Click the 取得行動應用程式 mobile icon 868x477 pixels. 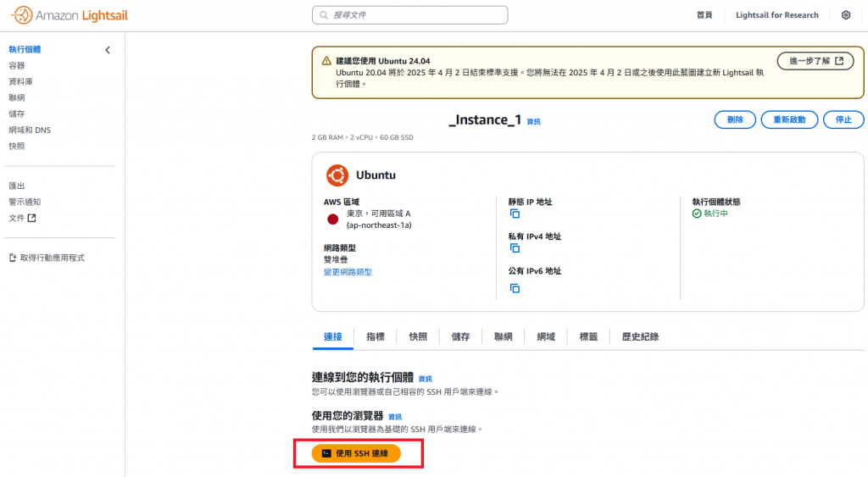tap(13, 258)
